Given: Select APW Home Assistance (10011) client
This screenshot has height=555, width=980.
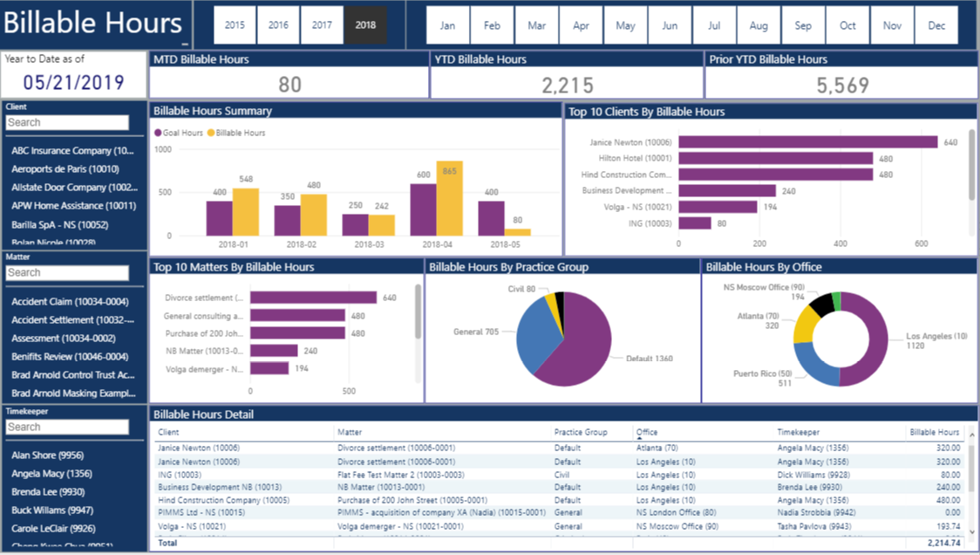Looking at the screenshot, I should click(x=74, y=205).
